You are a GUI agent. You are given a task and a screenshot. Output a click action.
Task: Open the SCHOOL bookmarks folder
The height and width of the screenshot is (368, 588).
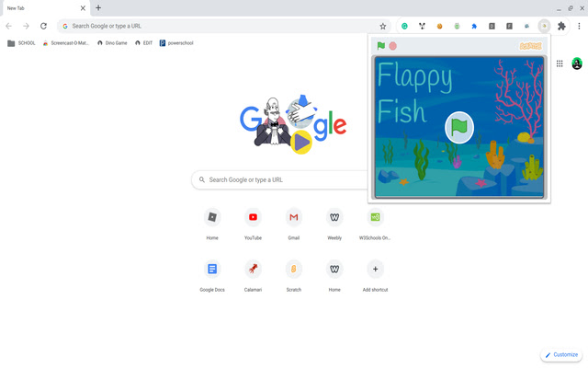click(x=21, y=43)
